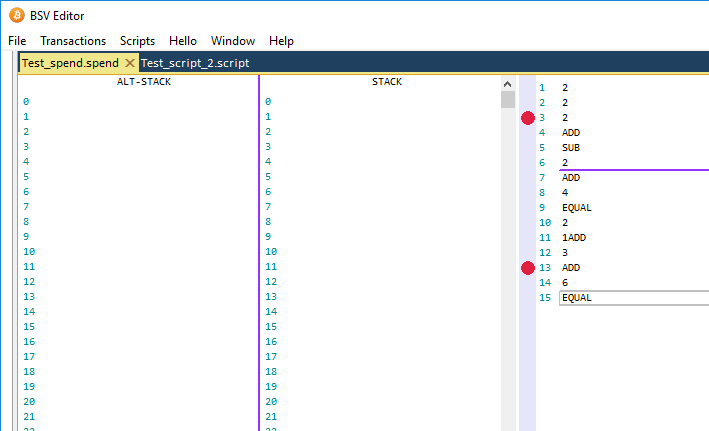Click line number 4 in script gutter
The width and height of the screenshot is (709, 431).
pos(542,133)
